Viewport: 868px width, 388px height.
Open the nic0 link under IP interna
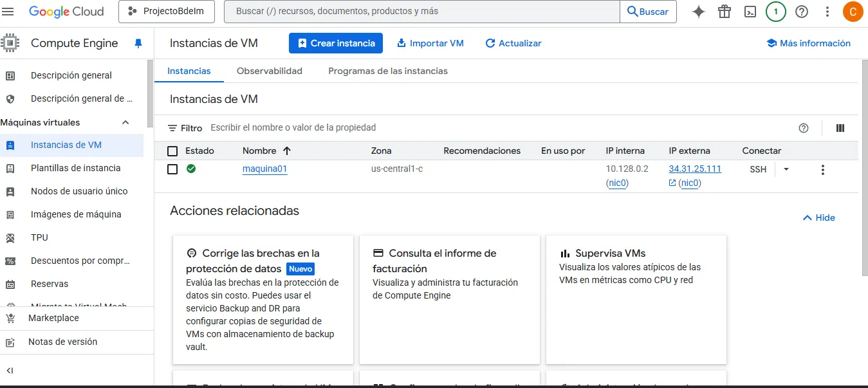618,183
